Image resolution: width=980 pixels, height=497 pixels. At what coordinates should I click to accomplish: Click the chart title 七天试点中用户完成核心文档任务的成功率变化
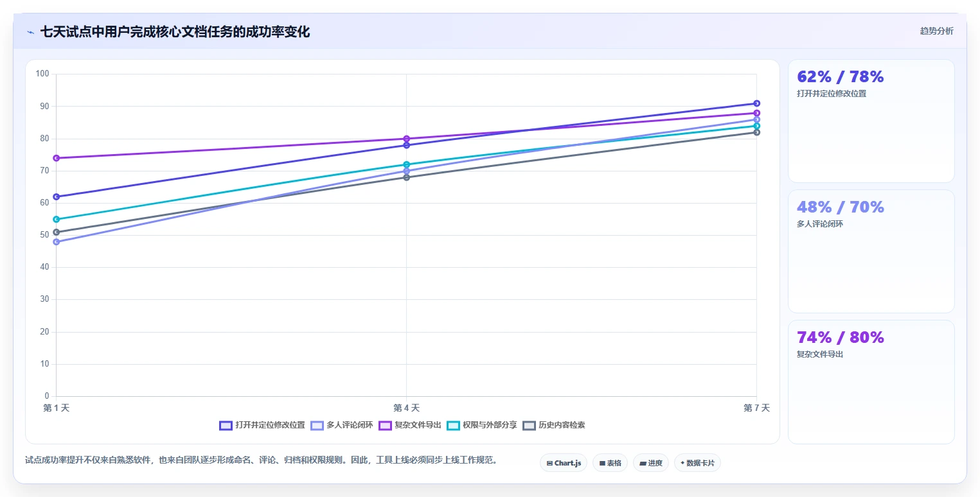175,31
